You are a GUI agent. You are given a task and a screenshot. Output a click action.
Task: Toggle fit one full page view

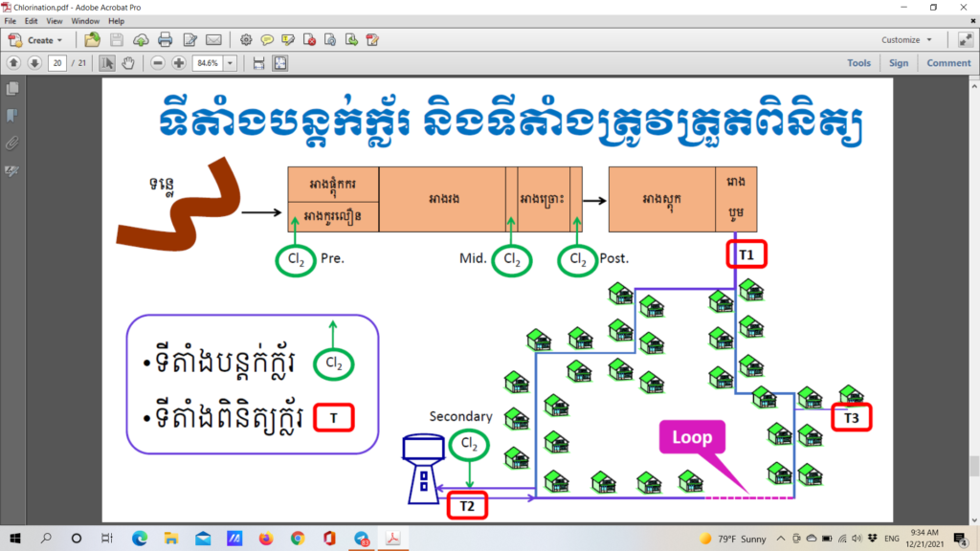coord(280,63)
